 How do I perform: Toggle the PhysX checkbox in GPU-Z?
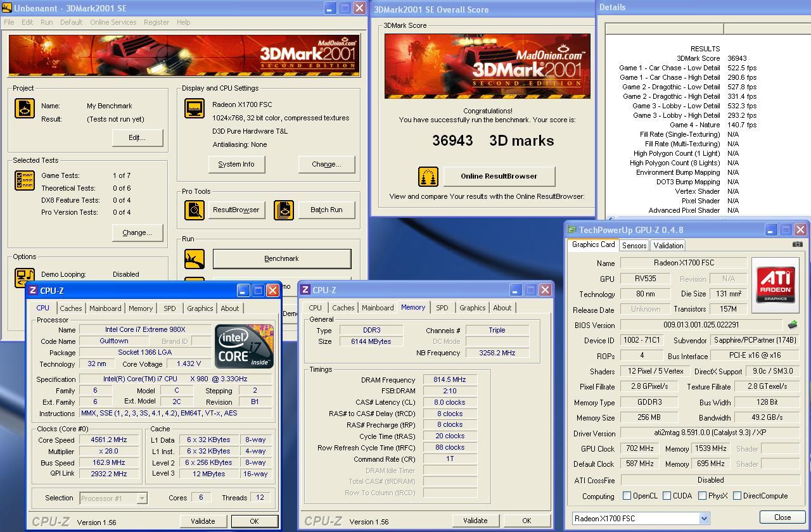click(x=702, y=496)
